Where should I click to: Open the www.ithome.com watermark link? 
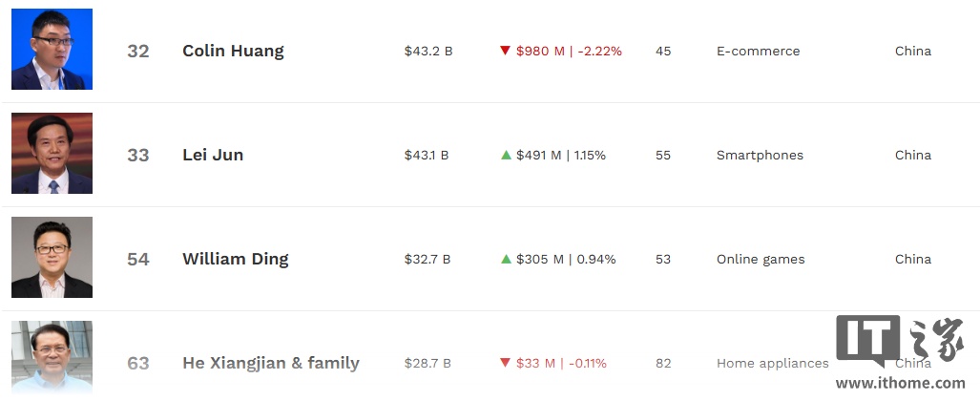(x=900, y=384)
